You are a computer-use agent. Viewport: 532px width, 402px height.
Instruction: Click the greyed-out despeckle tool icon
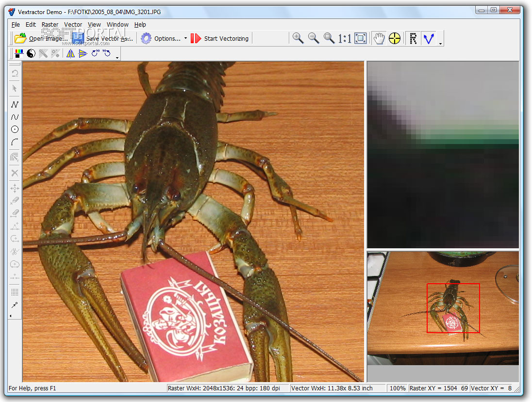(55, 53)
